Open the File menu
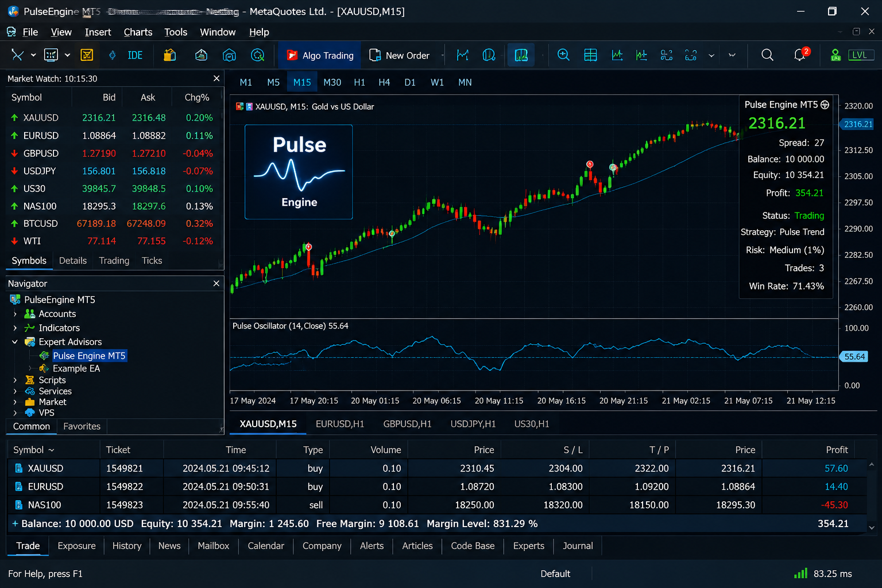This screenshot has height=588, width=882. tap(30, 32)
